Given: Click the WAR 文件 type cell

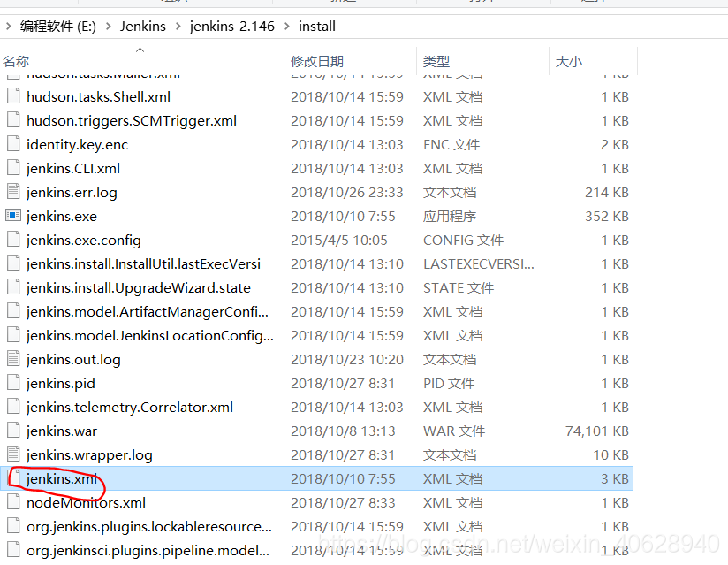Looking at the screenshot, I should tap(454, 431).
